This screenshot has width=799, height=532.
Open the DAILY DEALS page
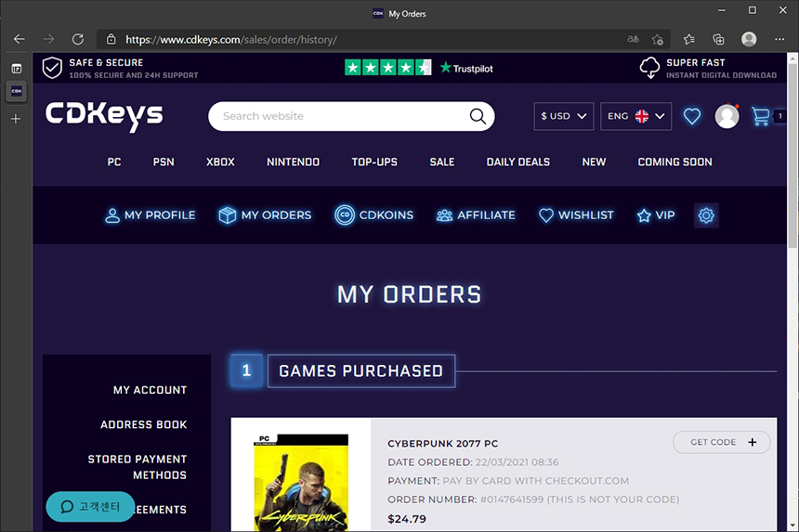pyautogui.click(x=518, y=162)
